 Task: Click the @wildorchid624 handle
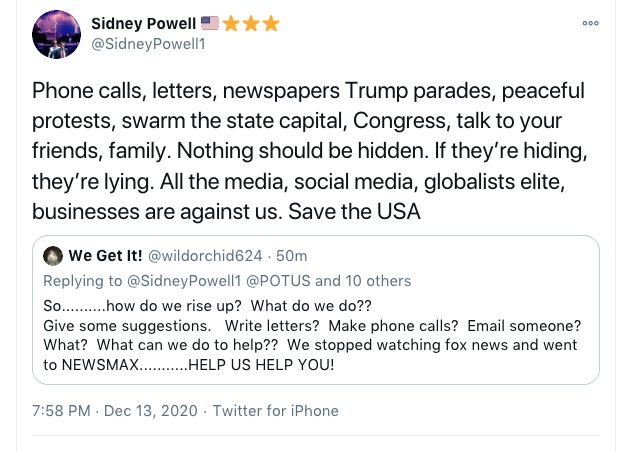pyautogui.click(x=203, y=258)
